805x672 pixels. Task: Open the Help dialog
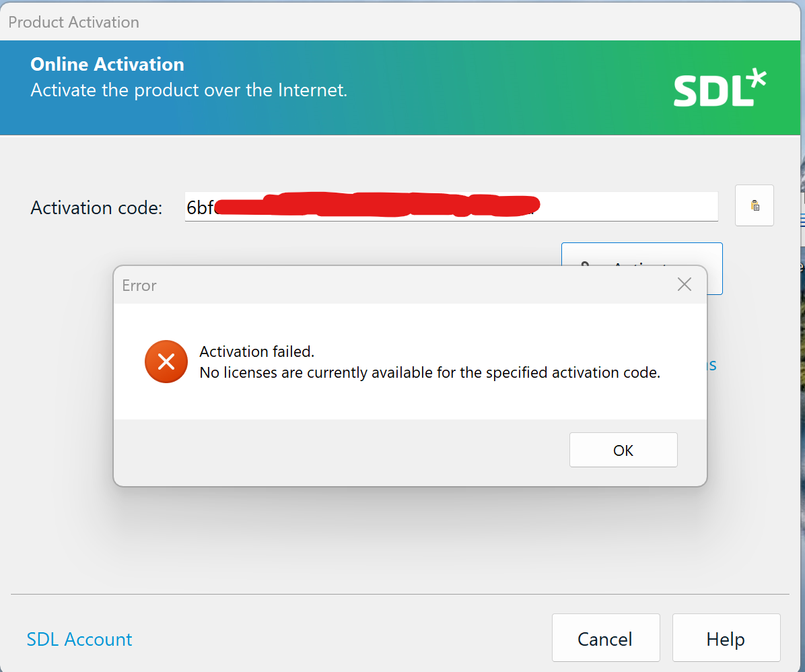pyautogui.click(x=726, y=638)
